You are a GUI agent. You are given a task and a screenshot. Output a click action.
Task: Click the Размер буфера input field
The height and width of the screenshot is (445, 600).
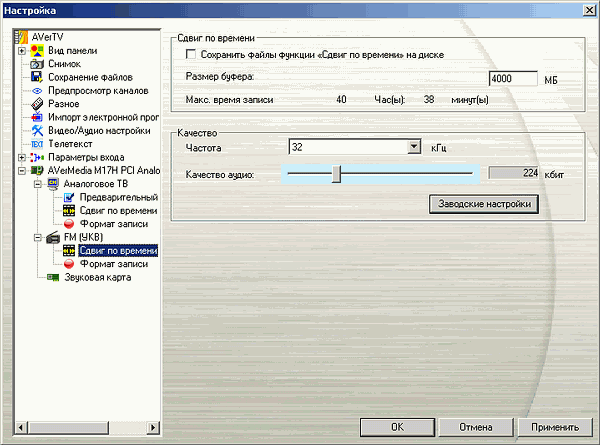point(513,79)
